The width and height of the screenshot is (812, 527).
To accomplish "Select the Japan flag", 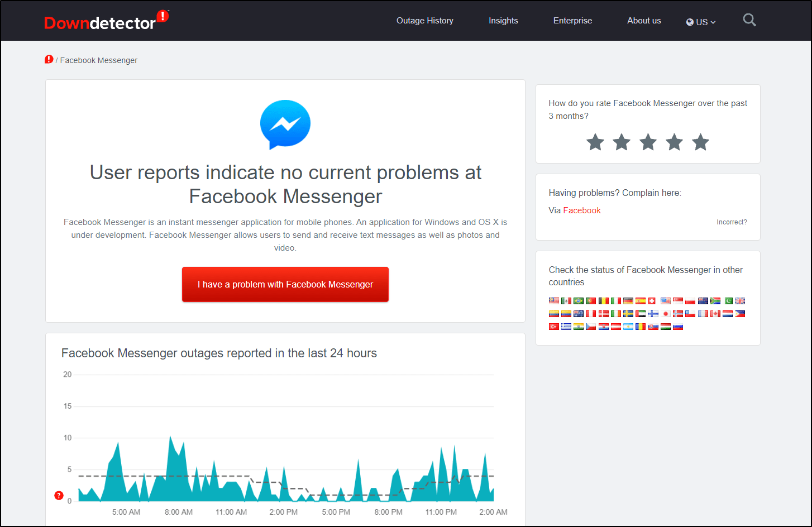I will coord(666,314).
